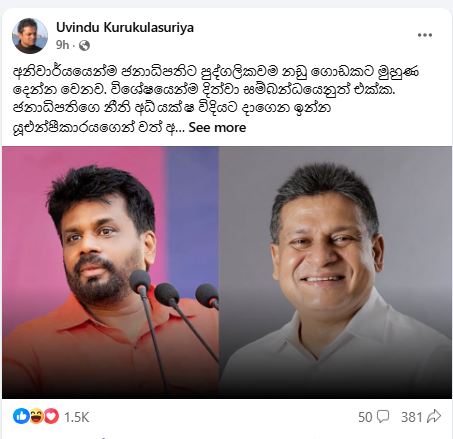Click the blue Like reaction icon
The height and width of the screenshot is (439, 453).
pos(21,416)
